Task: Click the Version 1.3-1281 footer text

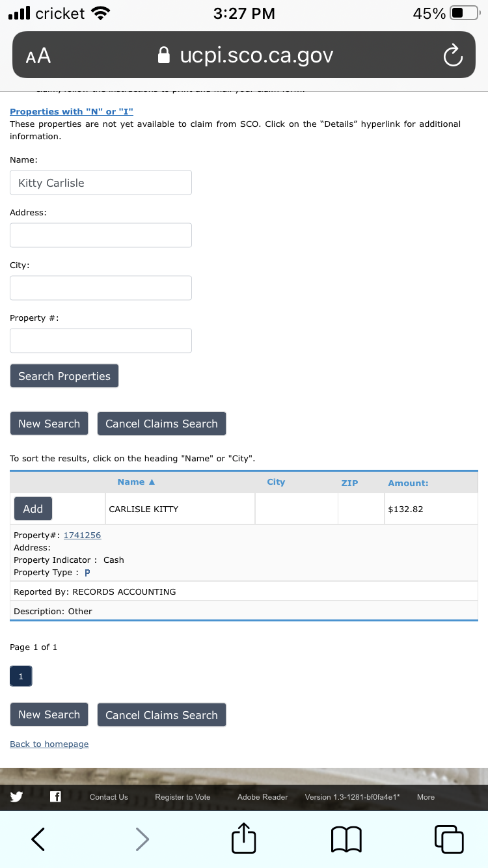Action: click(352, 797)
